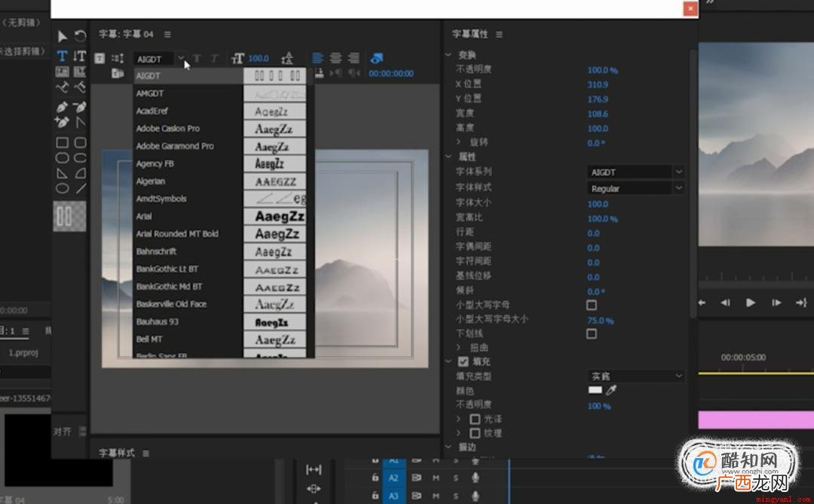Pick fill color with the eyedropper
814x504 pixels.
click(611, 390)
